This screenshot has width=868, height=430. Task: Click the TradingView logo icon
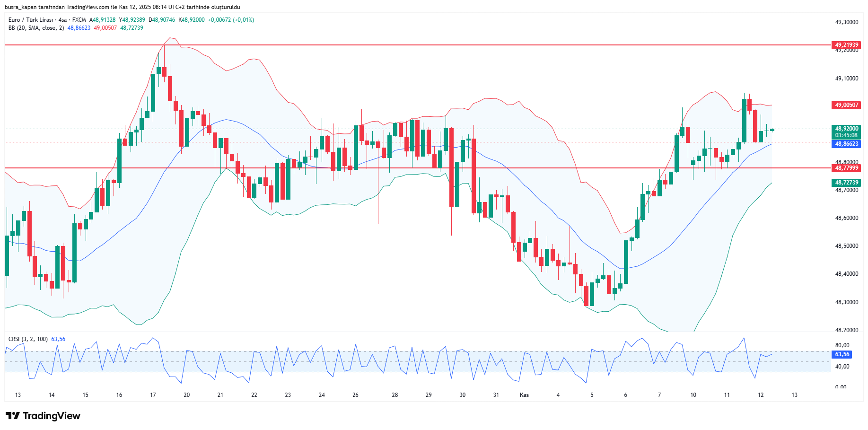[x=12, y=416]
